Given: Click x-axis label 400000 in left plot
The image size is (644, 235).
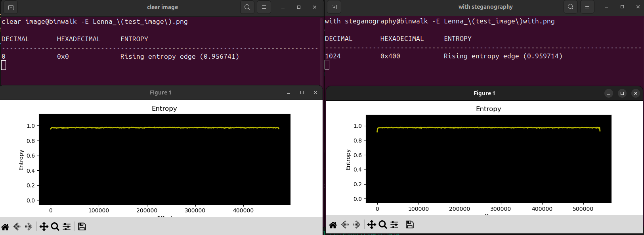Looking at the screenshot, I should tap(243, 210).
